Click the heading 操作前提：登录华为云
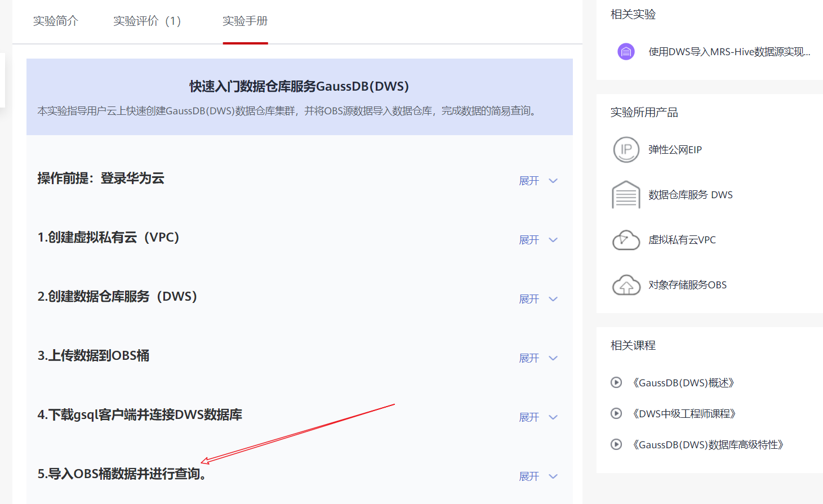The width and height of the screenshot is (823, 504). click(101, 179)
